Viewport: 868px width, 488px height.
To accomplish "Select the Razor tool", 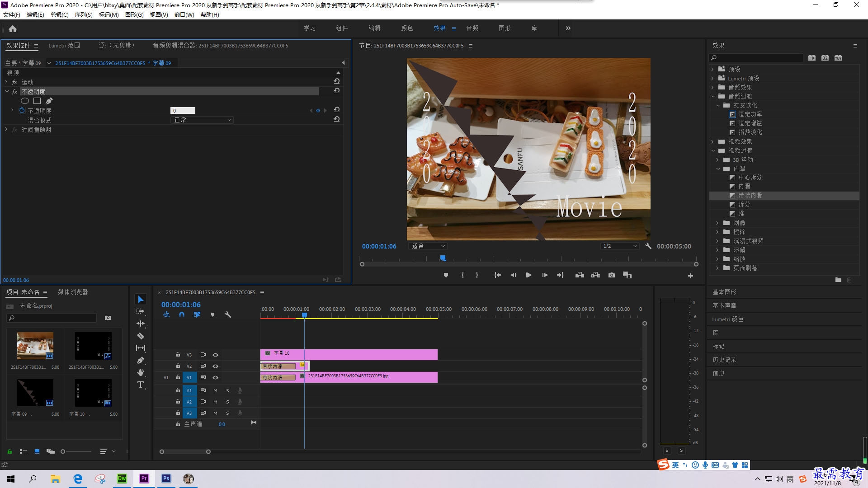I will 141,336.
